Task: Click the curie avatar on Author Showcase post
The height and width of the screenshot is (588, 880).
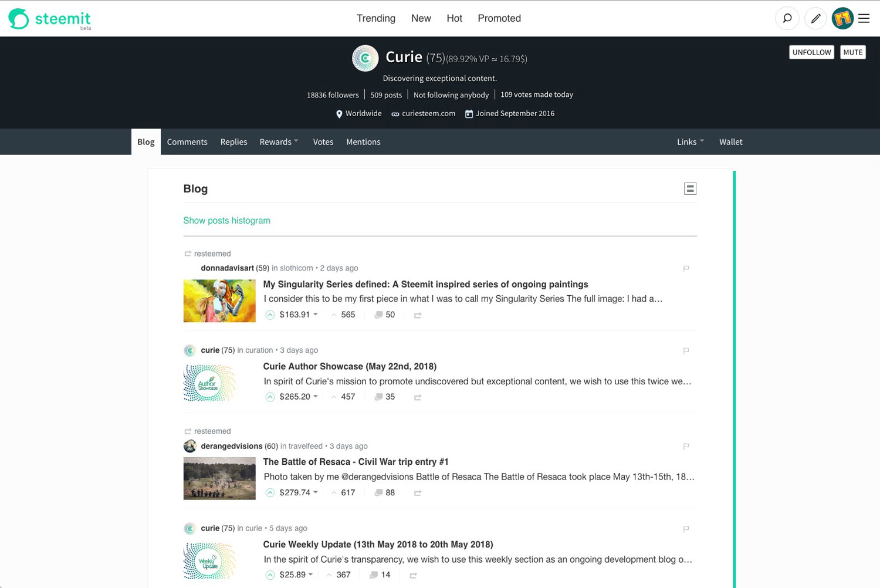Action: tap(189, 350)
